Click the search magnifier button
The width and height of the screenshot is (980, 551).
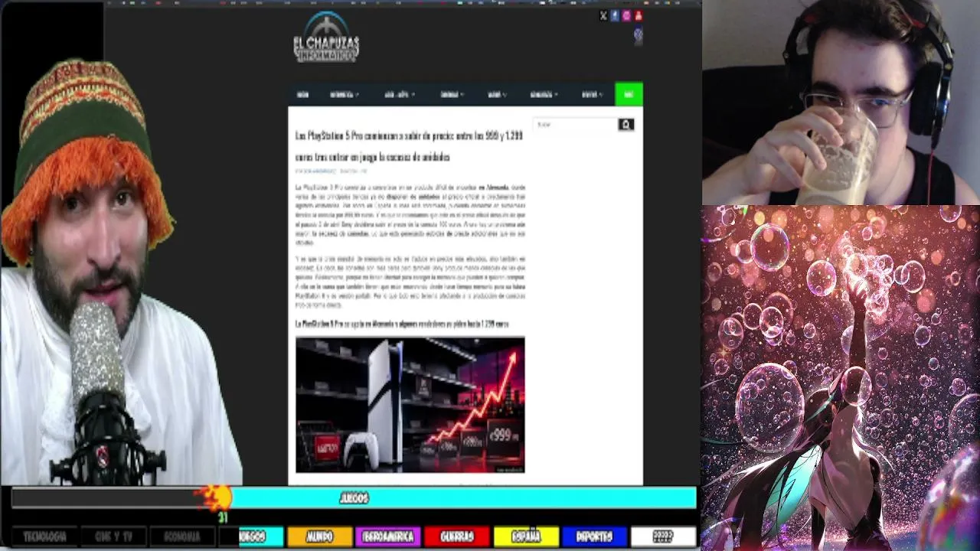[x=626, y=125]
